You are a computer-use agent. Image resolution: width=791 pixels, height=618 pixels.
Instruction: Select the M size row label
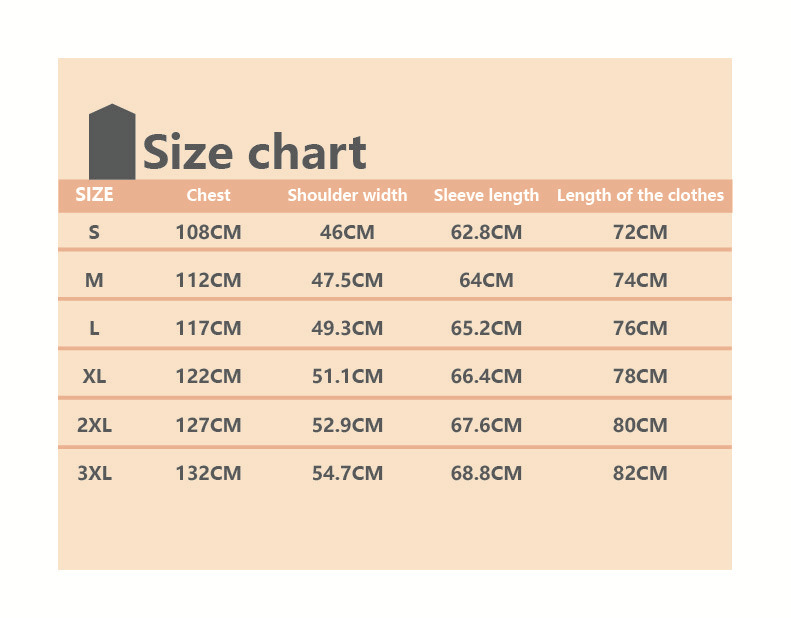[94, 281]
